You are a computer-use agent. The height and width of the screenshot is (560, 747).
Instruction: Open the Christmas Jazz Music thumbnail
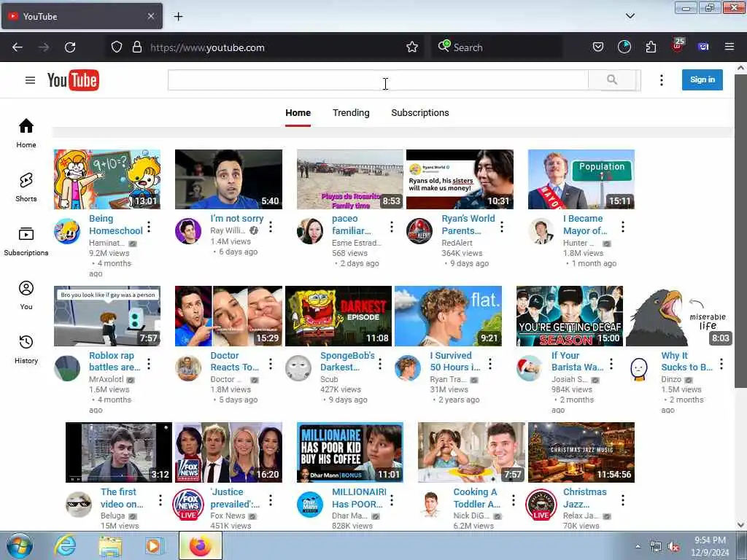click(581, 452)
